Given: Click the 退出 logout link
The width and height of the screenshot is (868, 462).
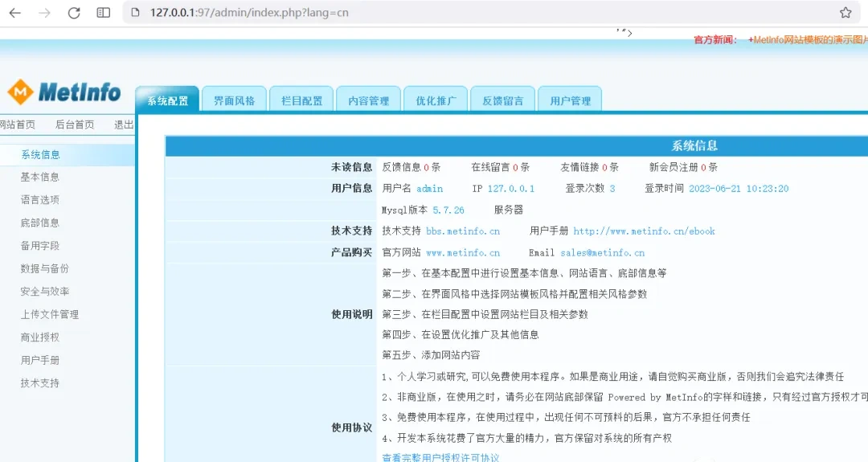Looking at the screenshot, I should coord(124,125).
